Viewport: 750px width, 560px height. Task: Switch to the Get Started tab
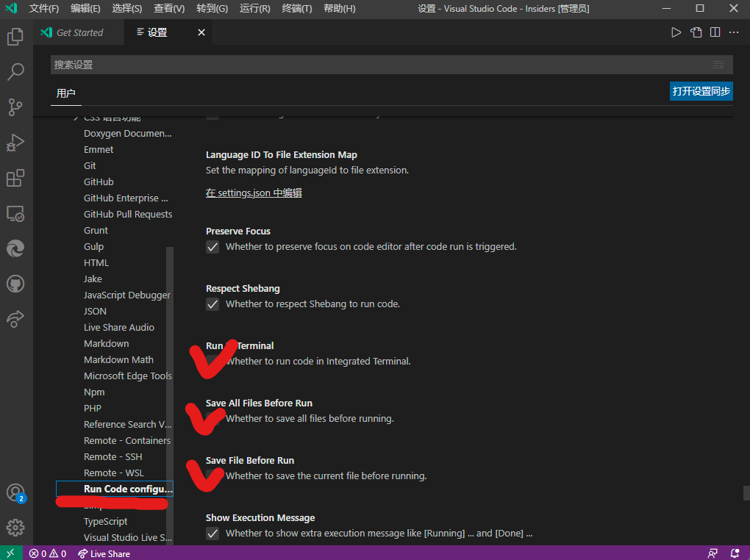(79, 32)
